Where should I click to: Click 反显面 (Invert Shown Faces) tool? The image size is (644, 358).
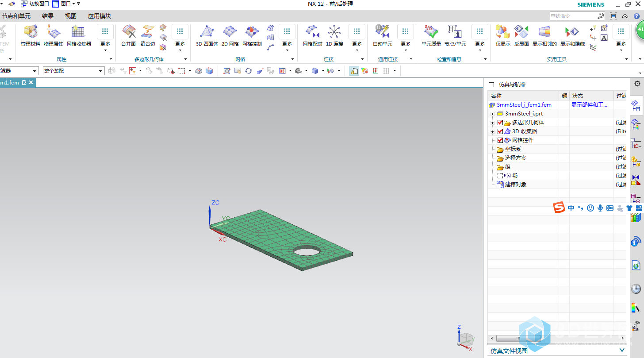pyautogui.click(x=521, y=36)
